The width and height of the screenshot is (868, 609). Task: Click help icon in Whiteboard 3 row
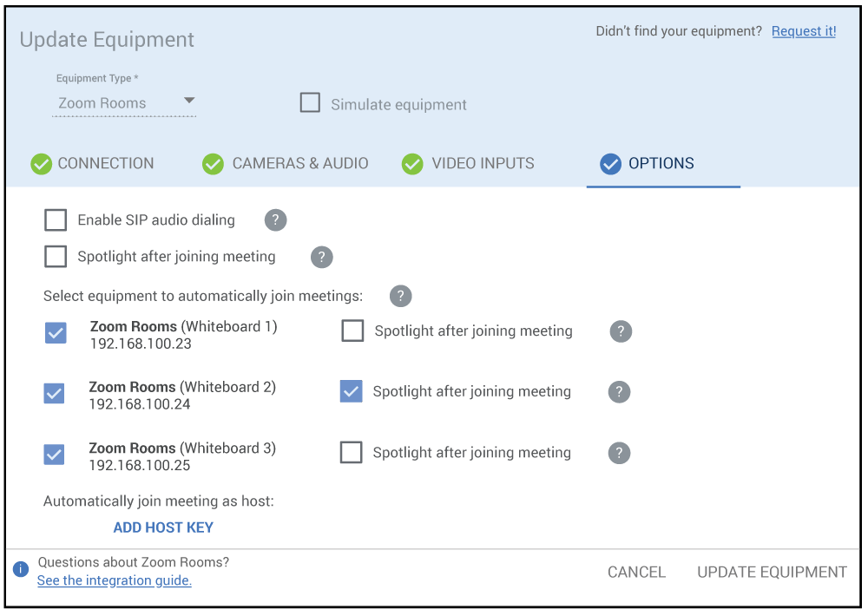pyautogui.click(x=619, y=453)
